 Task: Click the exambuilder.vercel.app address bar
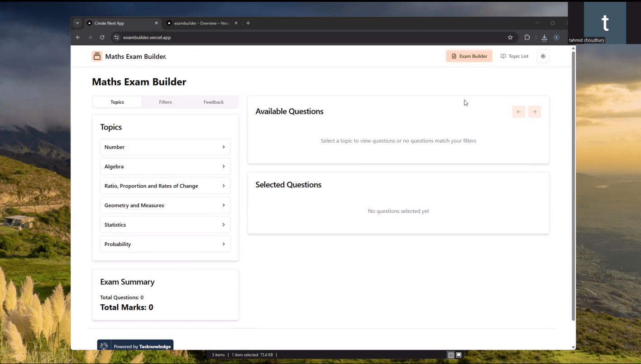pos(147,38)
